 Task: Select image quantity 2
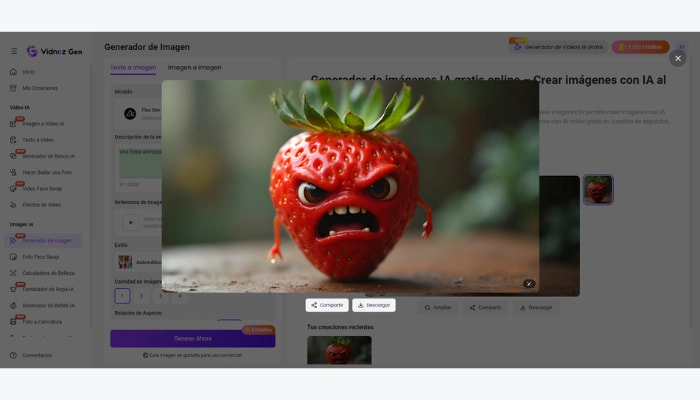click(x=142, y=296)
